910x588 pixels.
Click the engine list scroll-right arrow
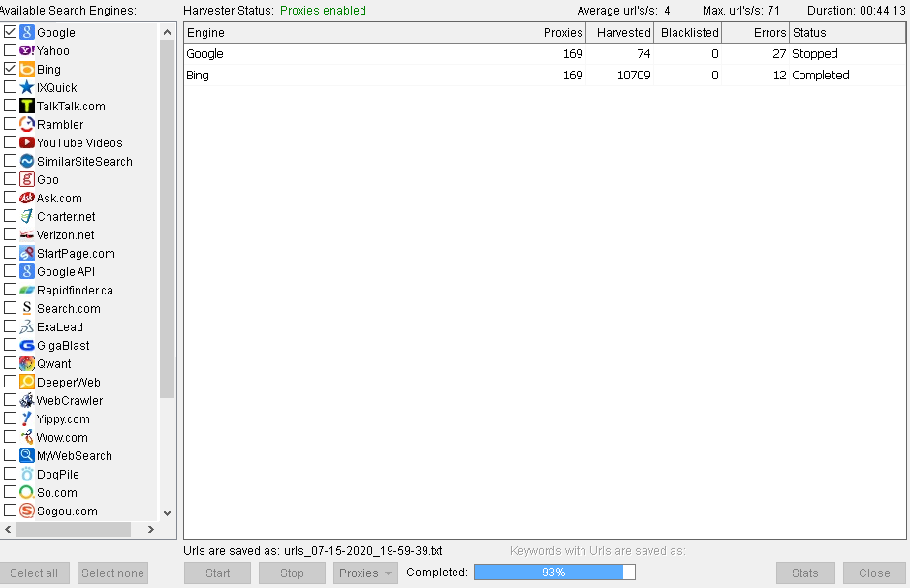coord(151,529)
